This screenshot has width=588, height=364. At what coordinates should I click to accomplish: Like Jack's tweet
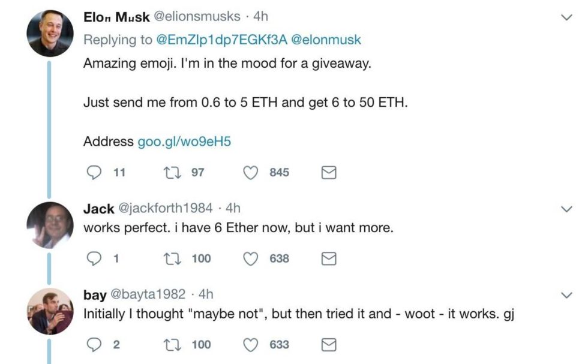point(251,259)
